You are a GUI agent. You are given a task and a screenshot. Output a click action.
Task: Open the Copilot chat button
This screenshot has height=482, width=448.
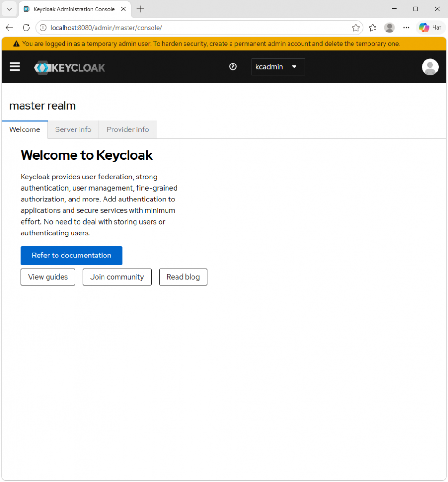coord(431,28)
